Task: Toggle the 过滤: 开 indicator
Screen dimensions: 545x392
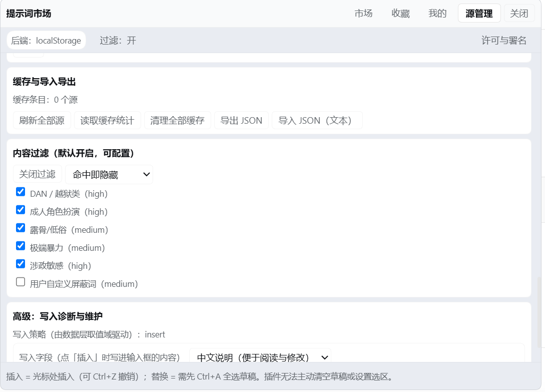Action: [118, 41]
